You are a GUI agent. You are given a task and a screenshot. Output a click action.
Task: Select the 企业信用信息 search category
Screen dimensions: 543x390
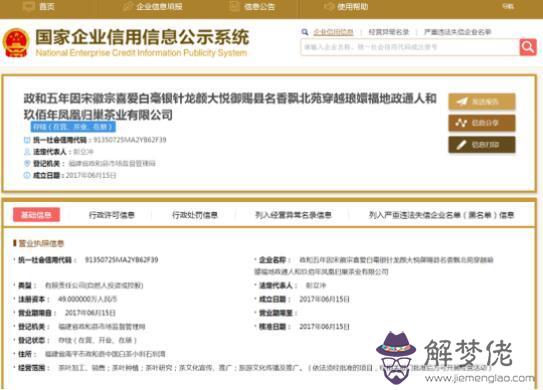[x=333, y=32]
